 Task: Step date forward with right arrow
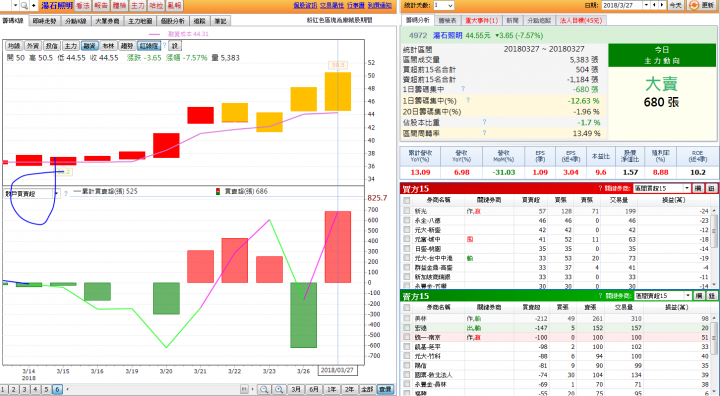click(x=662, y=5)
